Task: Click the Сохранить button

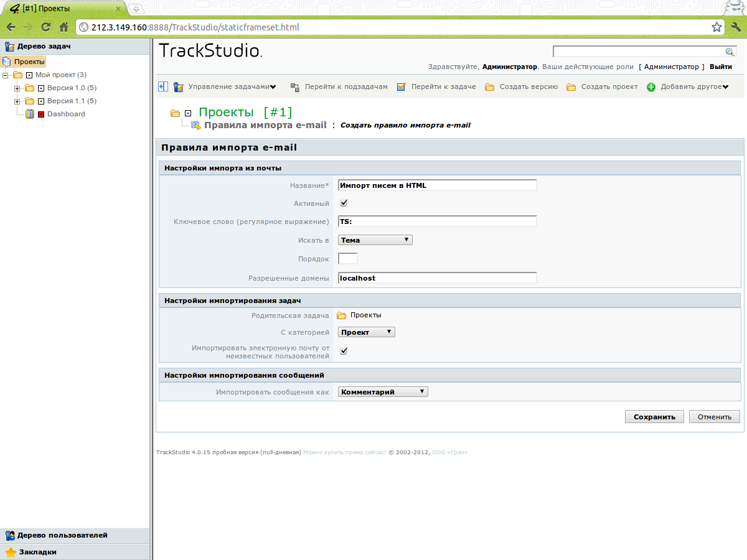Action: pos(654,417)
